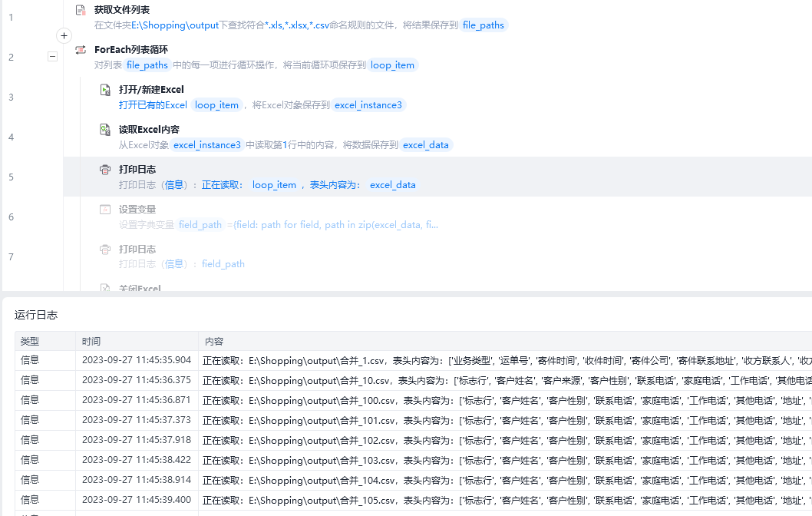Click the E:\Shopping\output folder path in step 1
This screenshot has width=812, height=516.
(175, 25)
